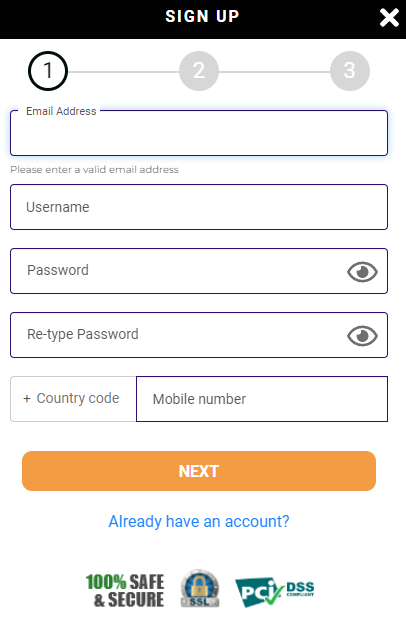406x620 pixels.
Task: Show the Password field contents
Action: [x=362, y=272]
